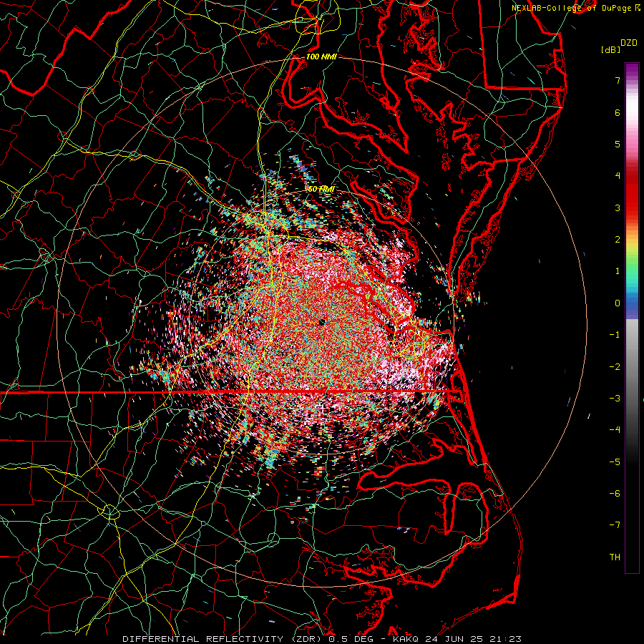Click the -5 value on the dB scale
The height and width of the screenshot is (644, 644).
pyautogui.click(x=615, y=462)
